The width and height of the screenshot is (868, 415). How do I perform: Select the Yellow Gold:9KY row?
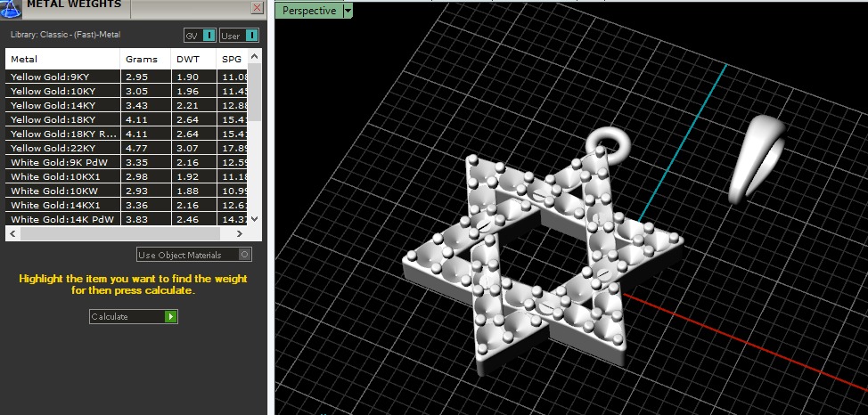pos(127,77)
